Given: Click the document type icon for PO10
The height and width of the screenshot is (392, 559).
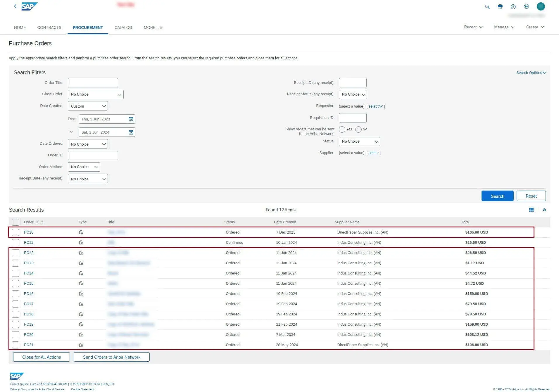Looking at the screenshot, I should coord(81,232).
